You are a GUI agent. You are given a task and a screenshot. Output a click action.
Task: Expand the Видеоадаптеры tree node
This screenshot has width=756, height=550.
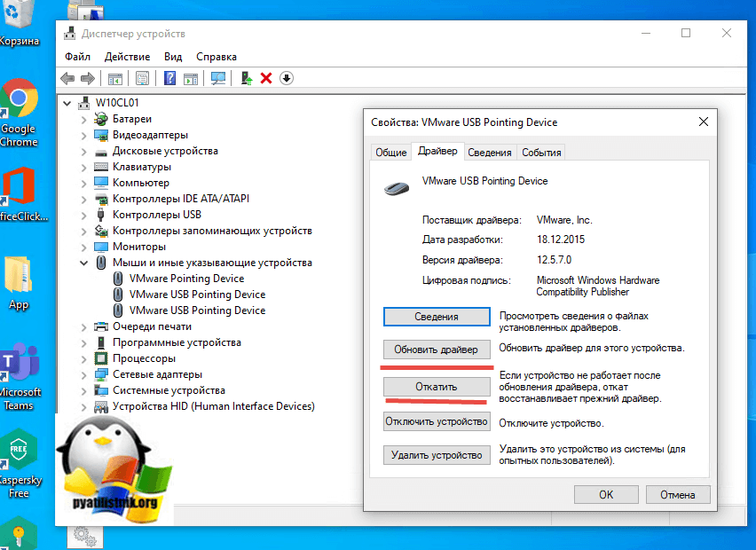[x=84, y=135]
